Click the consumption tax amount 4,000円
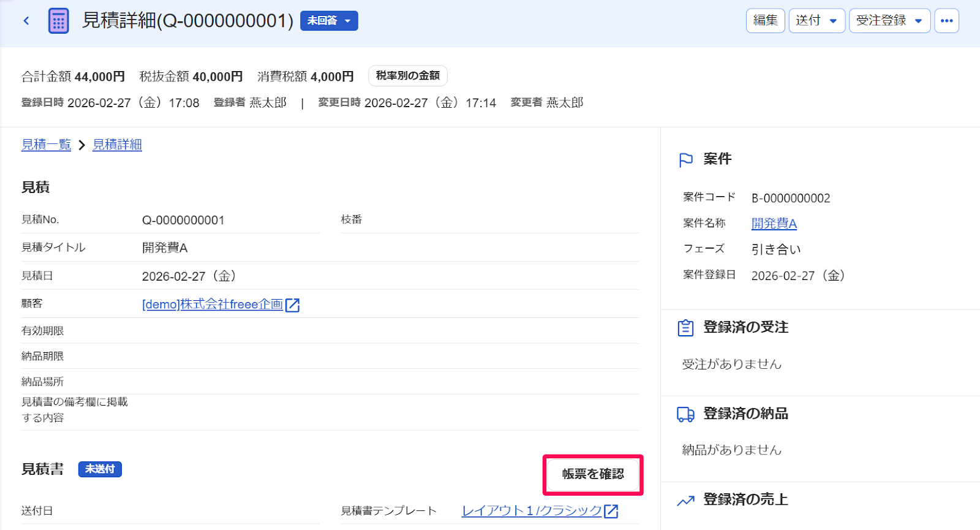 332,77
